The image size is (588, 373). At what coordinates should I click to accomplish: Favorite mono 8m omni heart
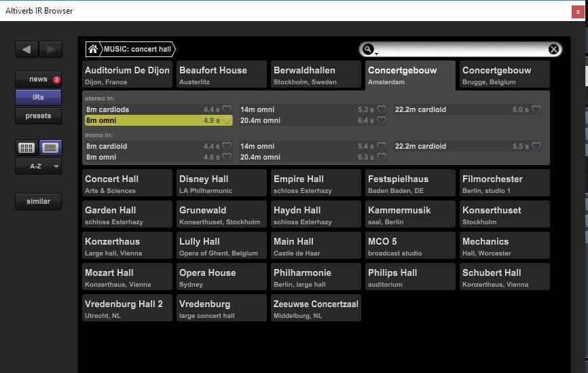coord(227,157)
